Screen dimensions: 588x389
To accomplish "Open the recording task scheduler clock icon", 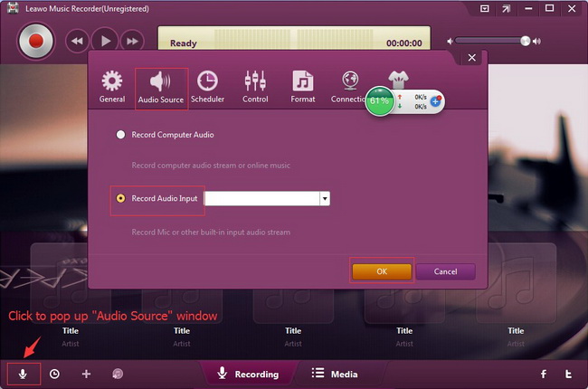I will [x=54, y=374].
